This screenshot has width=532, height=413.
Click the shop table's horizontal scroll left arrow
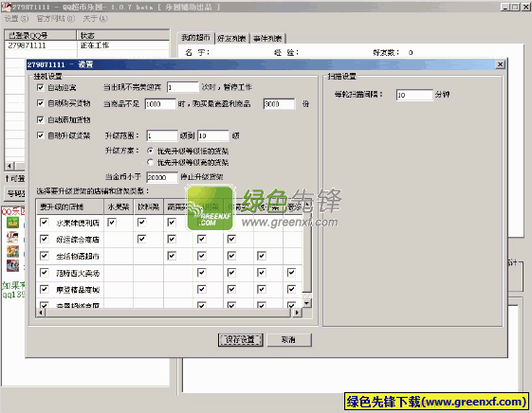pos(41,313)
